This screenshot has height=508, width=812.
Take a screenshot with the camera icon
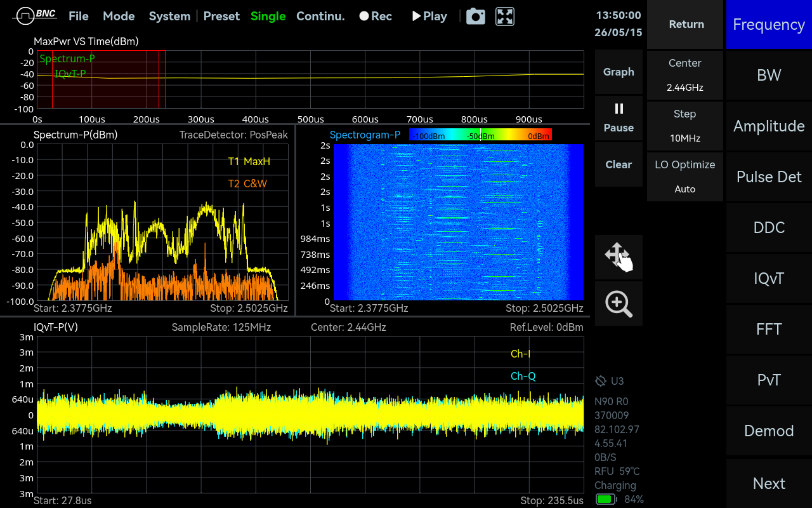[476, 17]
